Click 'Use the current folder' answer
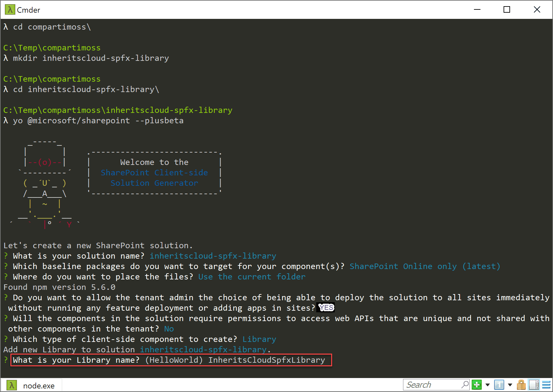Screen dimensions: 553x392 [x=252, y=277]
